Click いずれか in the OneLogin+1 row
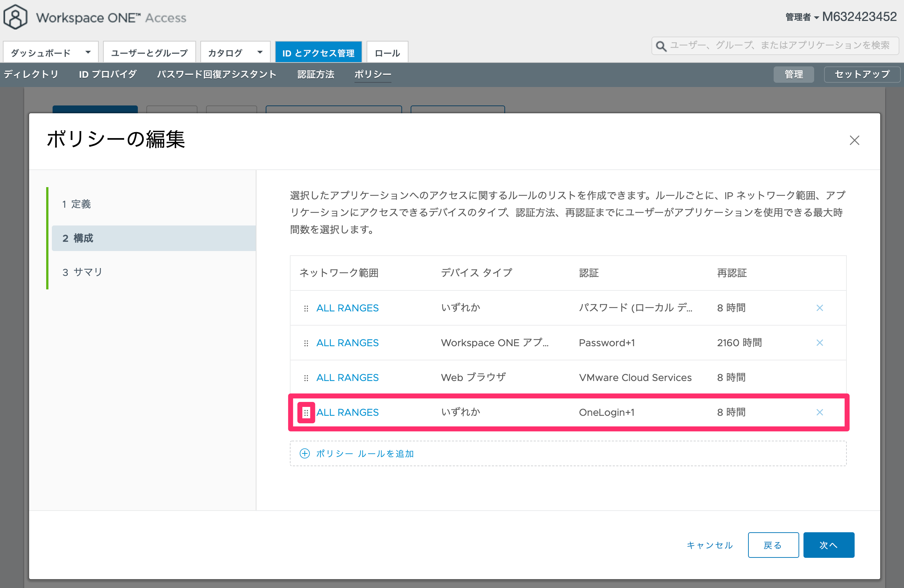904x588 pixels. pyautogui.click(x=461, y=412)
